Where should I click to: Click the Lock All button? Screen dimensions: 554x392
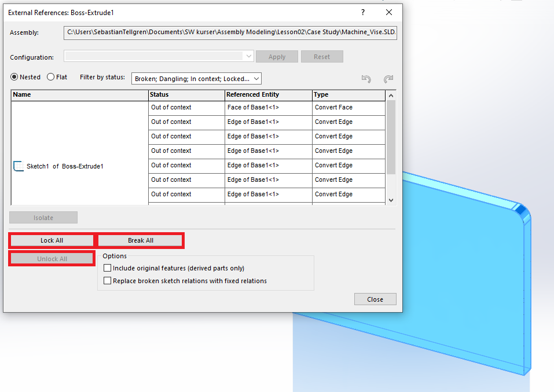[52, 240]
